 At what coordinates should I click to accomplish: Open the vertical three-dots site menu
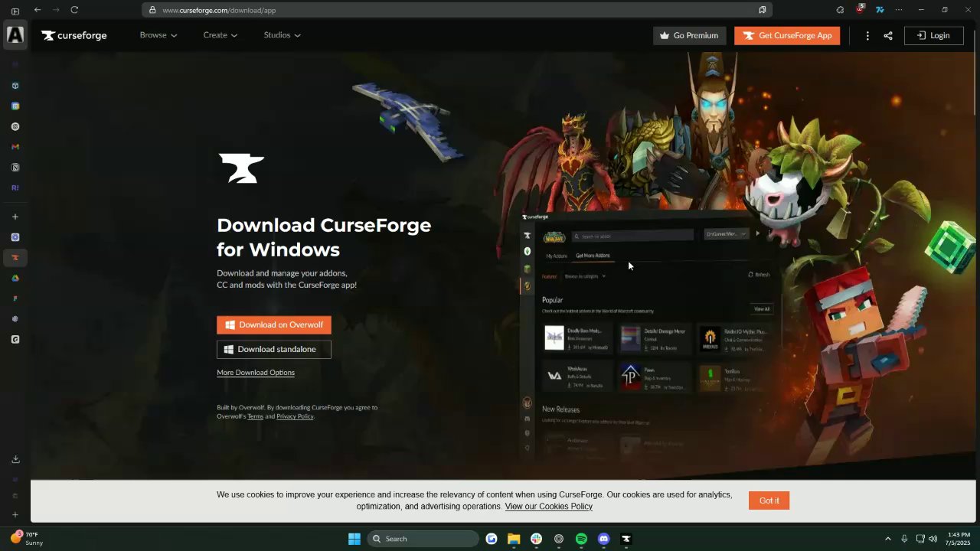[867, 36]
